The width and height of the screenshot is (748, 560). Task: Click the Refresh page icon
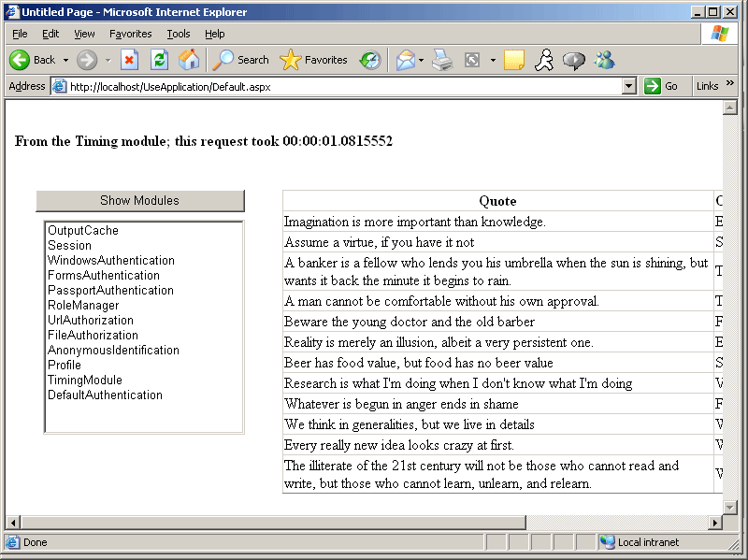[x=159, y=60]
